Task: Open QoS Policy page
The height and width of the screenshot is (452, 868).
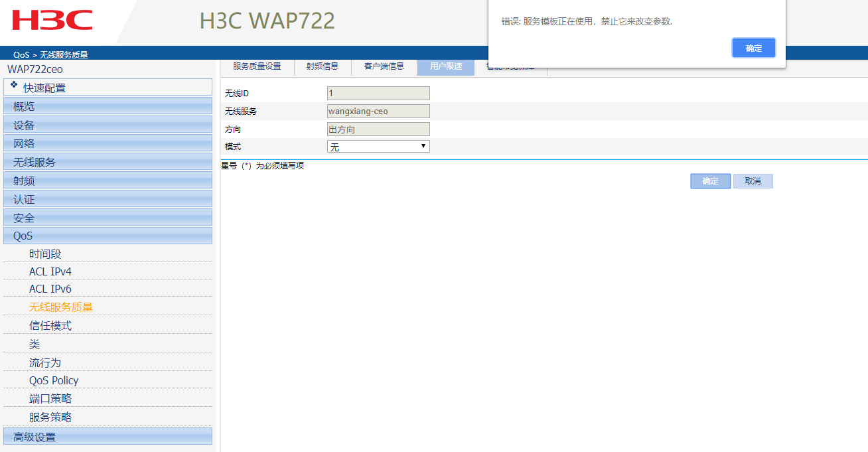Action: (x=54, y=380)
